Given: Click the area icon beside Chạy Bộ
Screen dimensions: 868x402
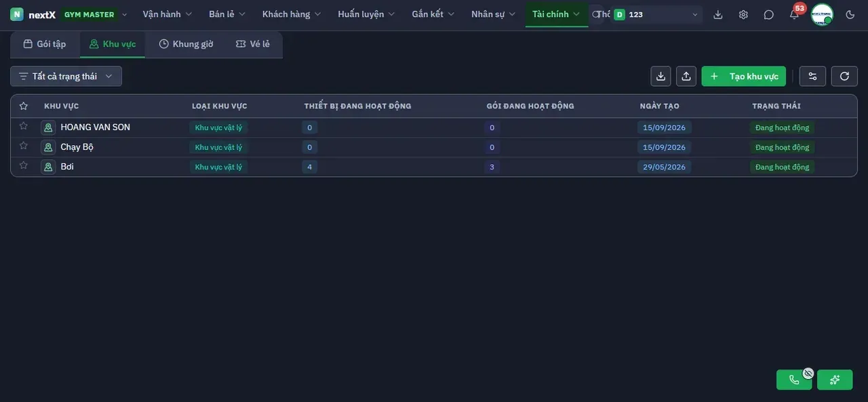Looking at the screenshot, I should point(48,147).
